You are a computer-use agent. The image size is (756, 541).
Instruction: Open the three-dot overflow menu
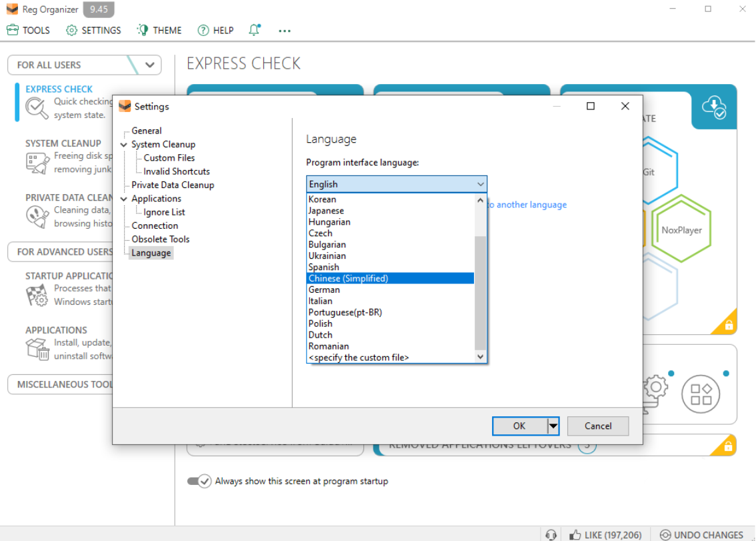click(x=285, y=31)
